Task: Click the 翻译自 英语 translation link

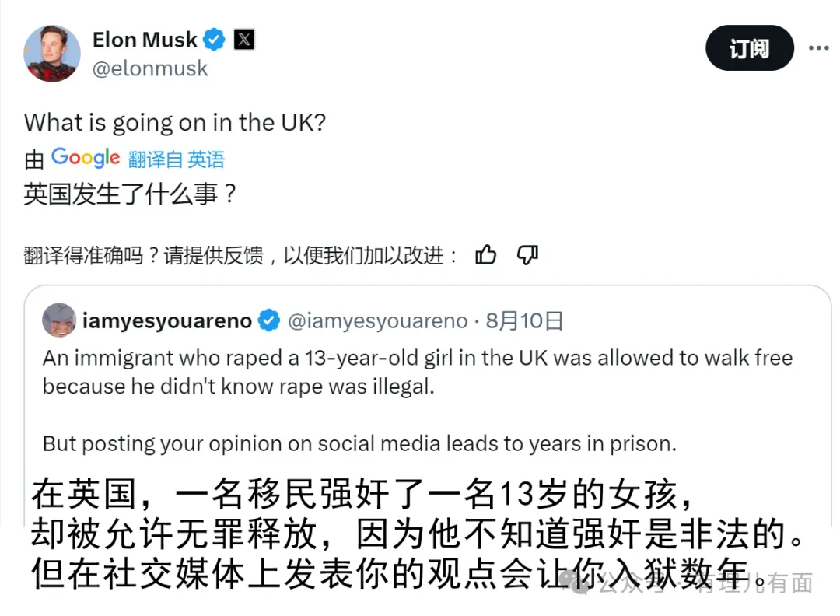Action: [177, 159]
